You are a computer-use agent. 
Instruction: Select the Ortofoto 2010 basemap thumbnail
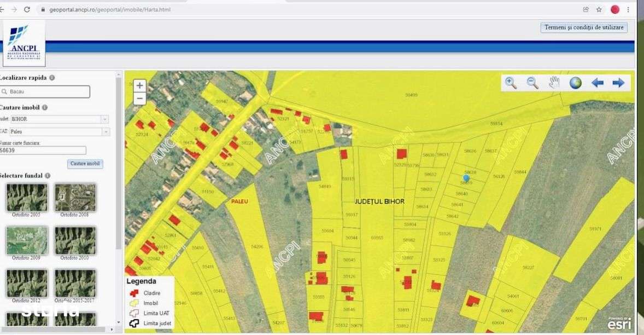[x=75, y=241]
